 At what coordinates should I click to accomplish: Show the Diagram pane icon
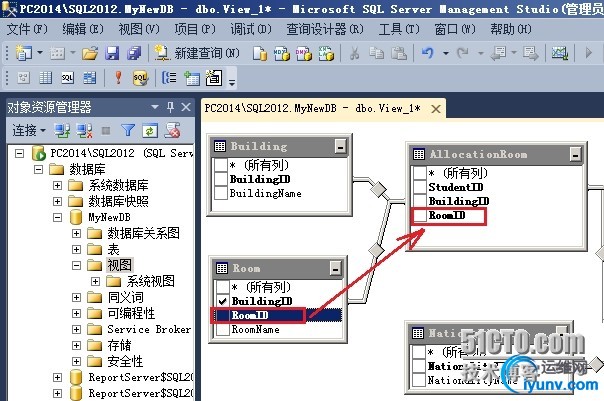click(x=23, y=78)
